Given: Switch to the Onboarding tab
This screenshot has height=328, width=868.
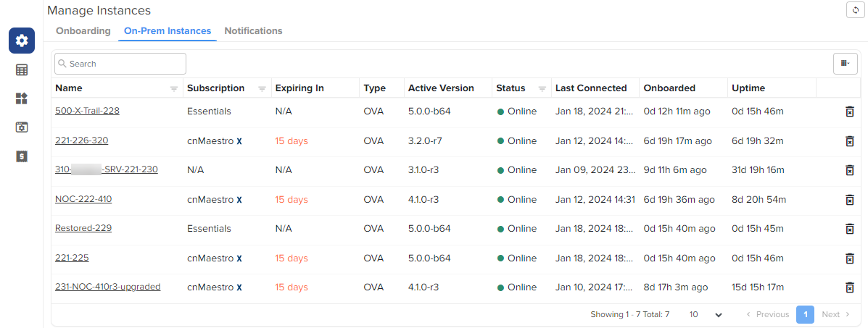Looking at the screenshot, I should pos(83,31).
